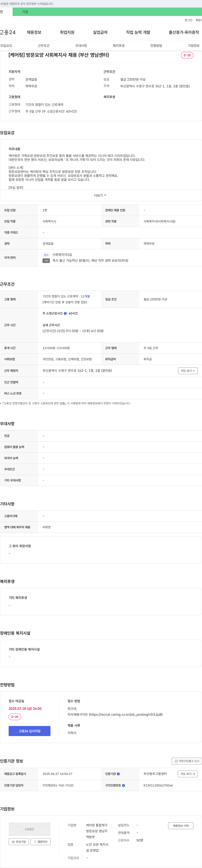Click the 로그인 link
The height and width of the screenshot is (868, 202).
pyautogui.click(x=189, y=20)
